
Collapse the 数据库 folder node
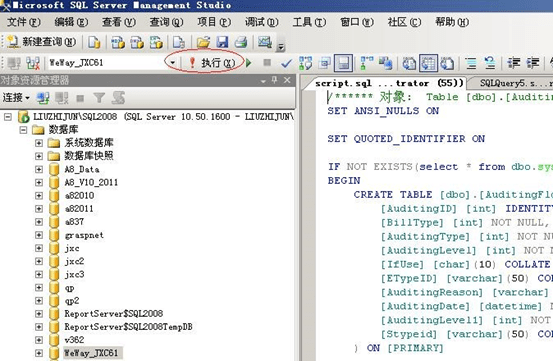click(23, 130)
